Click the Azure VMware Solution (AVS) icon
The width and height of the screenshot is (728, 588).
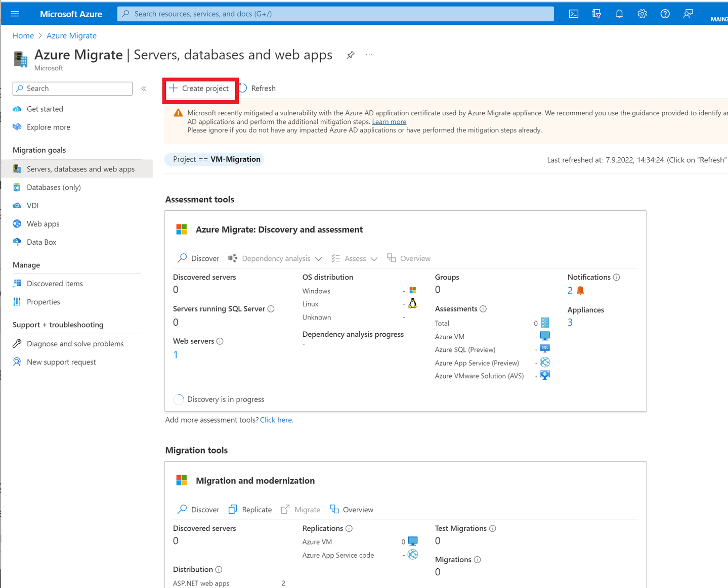(x=545, y=375)
